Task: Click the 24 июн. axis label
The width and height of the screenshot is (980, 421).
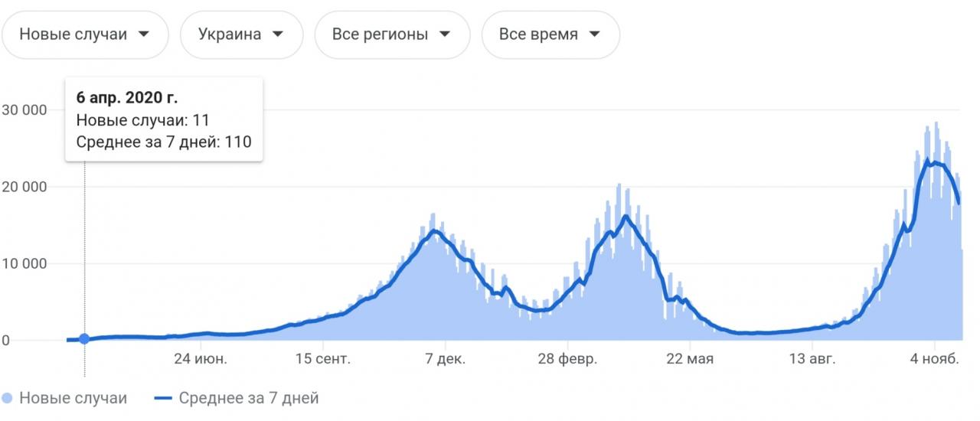Action: tap(201, 359)
